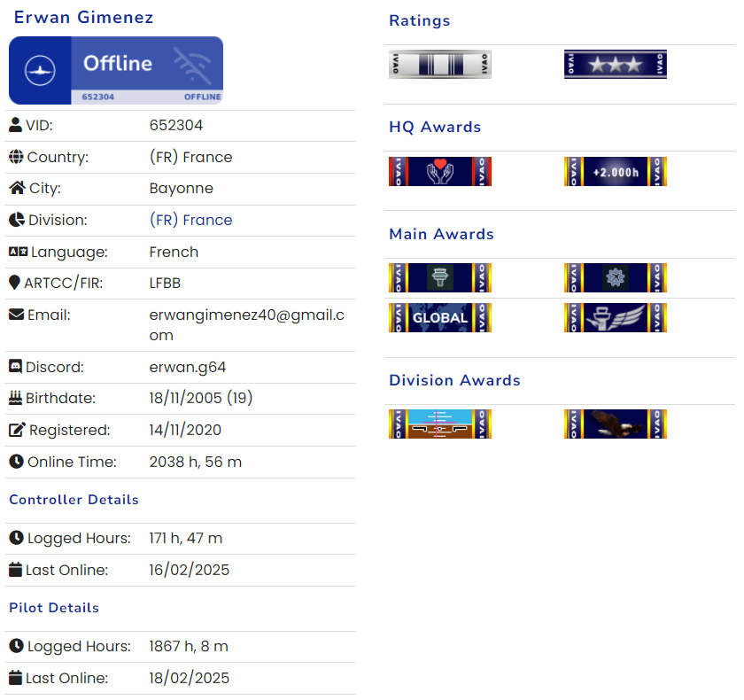
Task: Click the map pin icon beside ARTCC/FIR
Action: [15, 283]
